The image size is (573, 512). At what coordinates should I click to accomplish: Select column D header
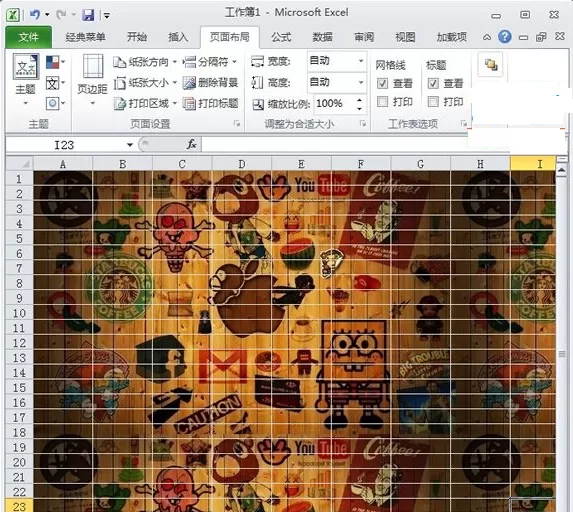(242, 164)
